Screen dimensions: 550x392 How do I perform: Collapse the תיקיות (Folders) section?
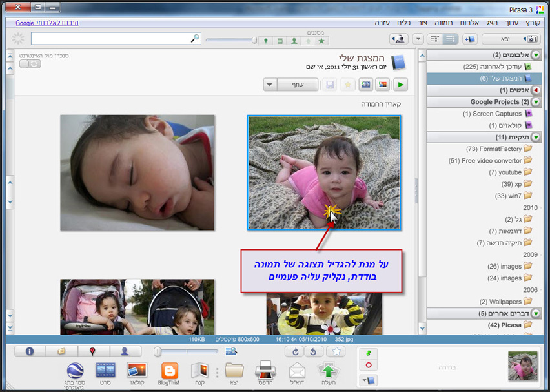(x=536, y=137)
